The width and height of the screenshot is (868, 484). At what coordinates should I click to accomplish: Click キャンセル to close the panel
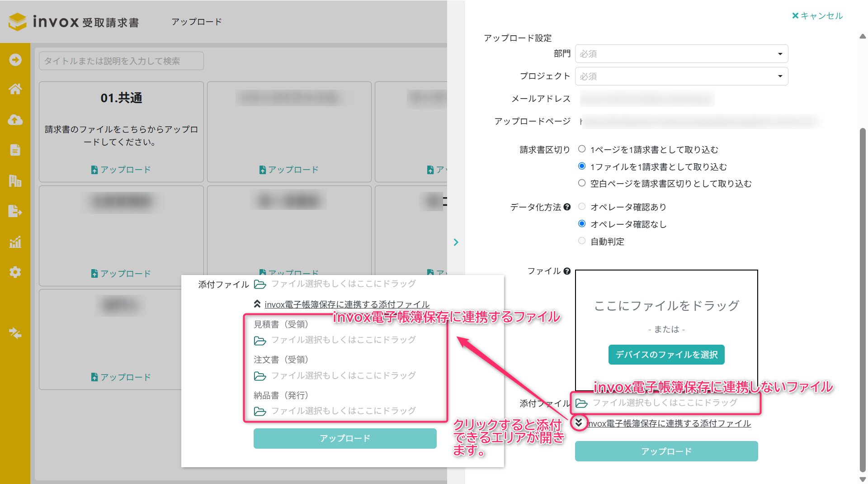click(x=817, y=16)
